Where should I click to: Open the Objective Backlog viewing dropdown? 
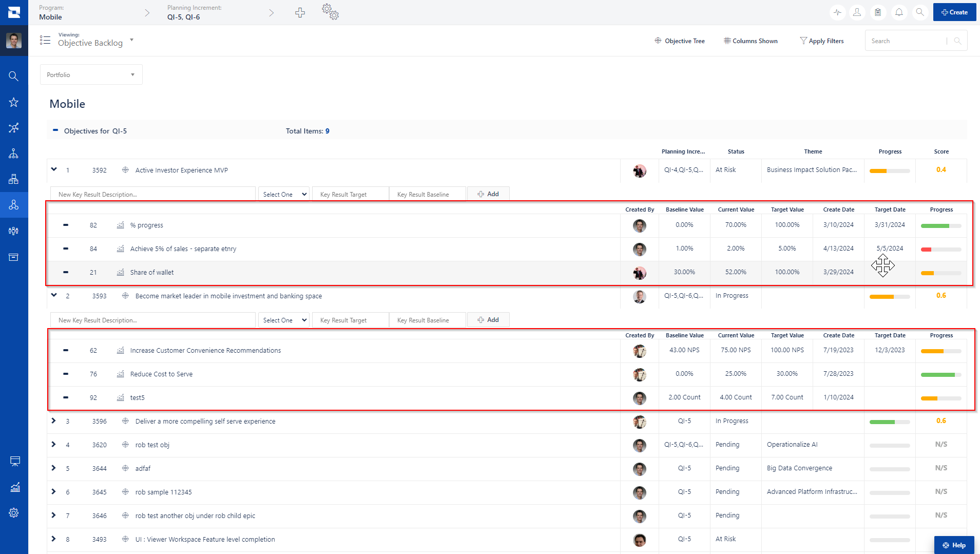pos(95,40)
